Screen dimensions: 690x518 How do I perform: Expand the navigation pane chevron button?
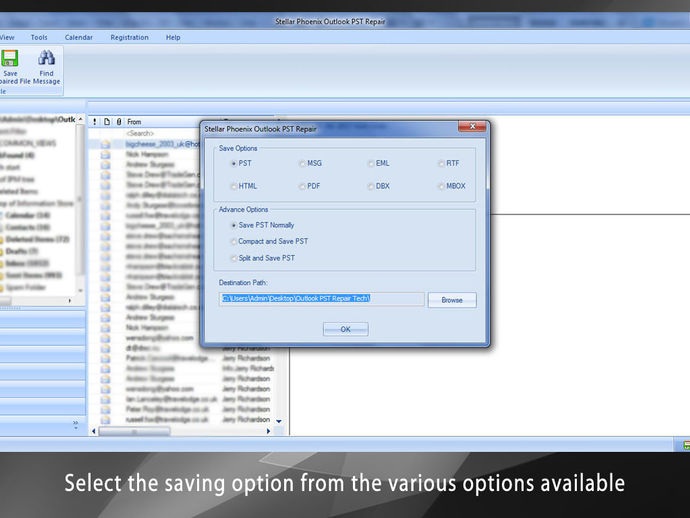click(x=76, y=425)
